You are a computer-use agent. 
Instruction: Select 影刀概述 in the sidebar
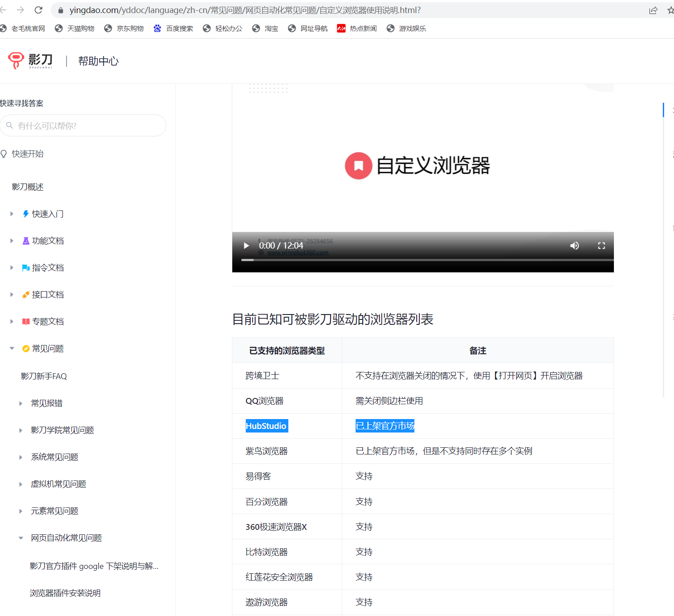28,187
